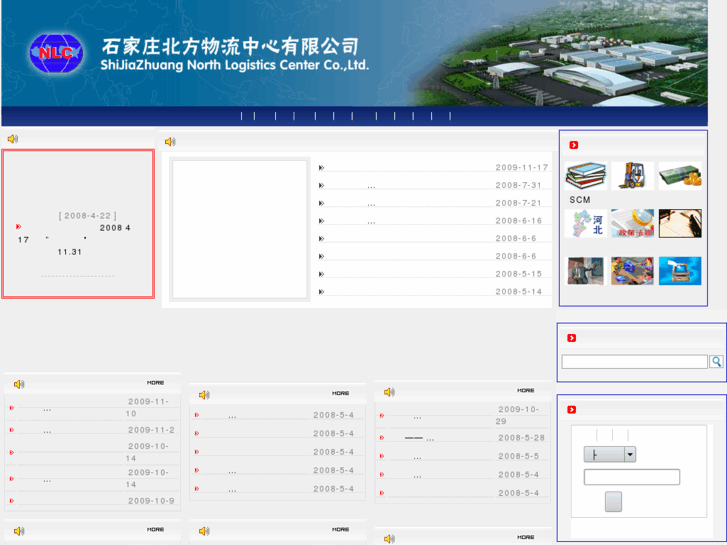Open the Hebei map thumbnail

pyautogui.click(x=586, y=224)
